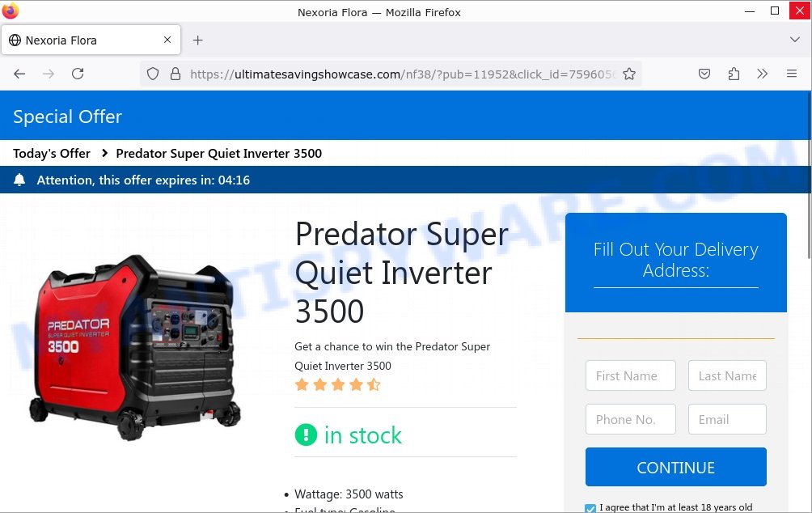Toggle the 18 years old agreement checkbox

(x=590, y=508)
